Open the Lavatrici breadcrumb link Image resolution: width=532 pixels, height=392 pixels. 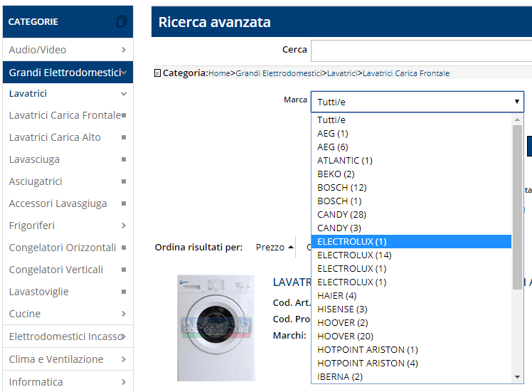coord(342,73)
